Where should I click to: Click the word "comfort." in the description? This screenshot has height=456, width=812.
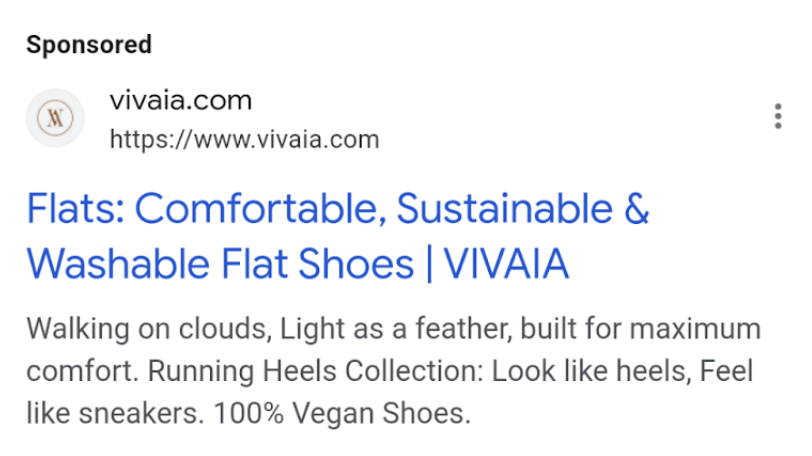(x=82, y=370)
